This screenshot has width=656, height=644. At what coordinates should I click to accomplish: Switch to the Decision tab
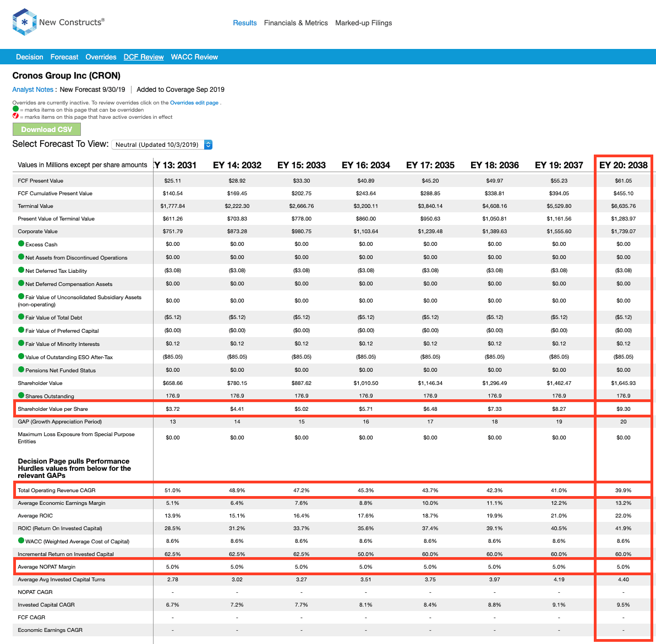(30, 57)
